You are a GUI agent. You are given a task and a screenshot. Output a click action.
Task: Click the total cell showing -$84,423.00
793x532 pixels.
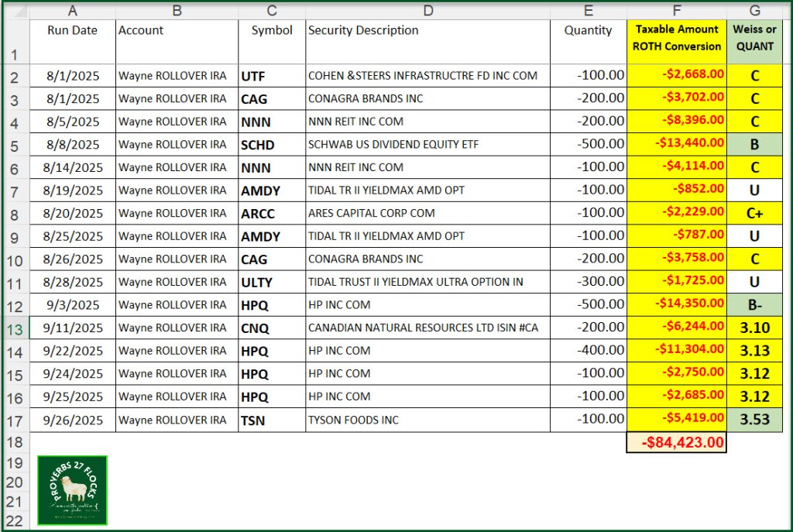676,442
